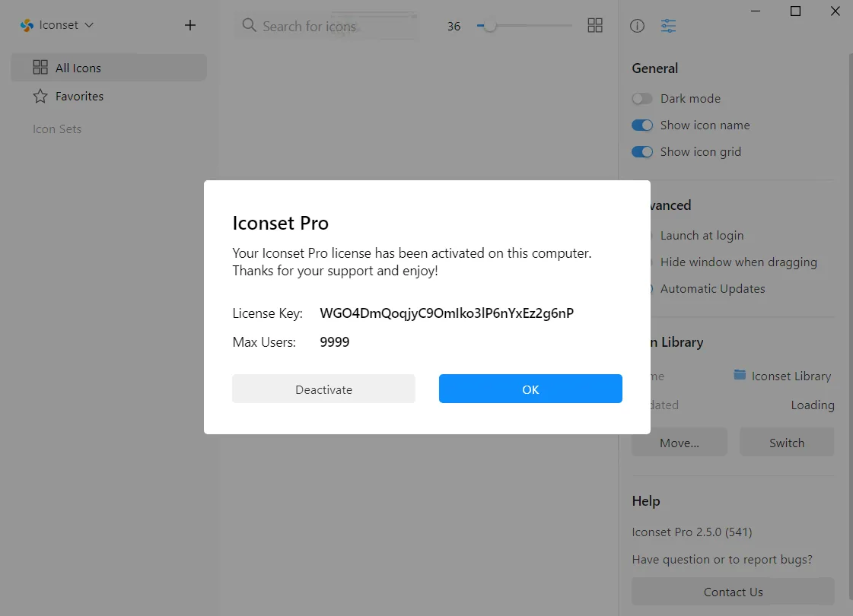
Task: Maximize the Iconset window
Action: pyautogui.click(x=795, y=11)
